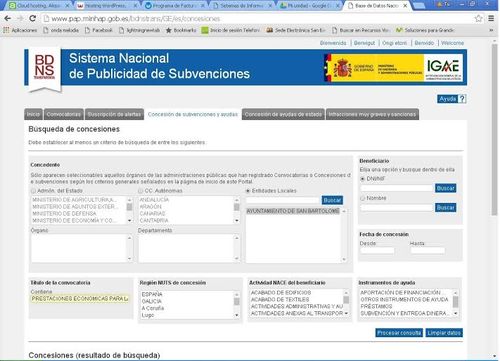Viewport: 500px width, 361px height.
Task: Open the Concesión de ayudas de estado tab
Action: (x=283, y=114)
